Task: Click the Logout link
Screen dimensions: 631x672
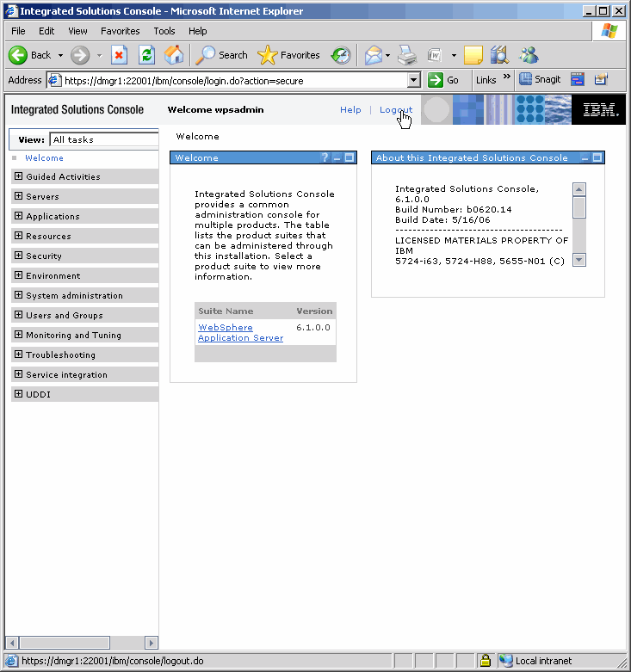Action: 396,110
